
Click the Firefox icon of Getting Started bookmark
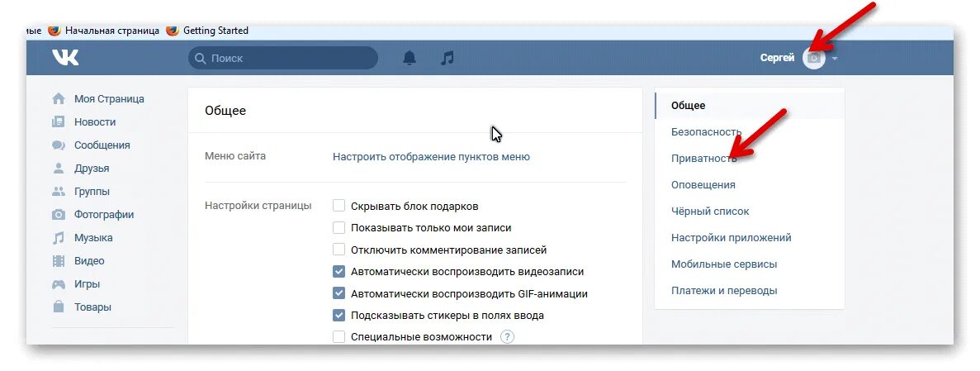point(173,30)
